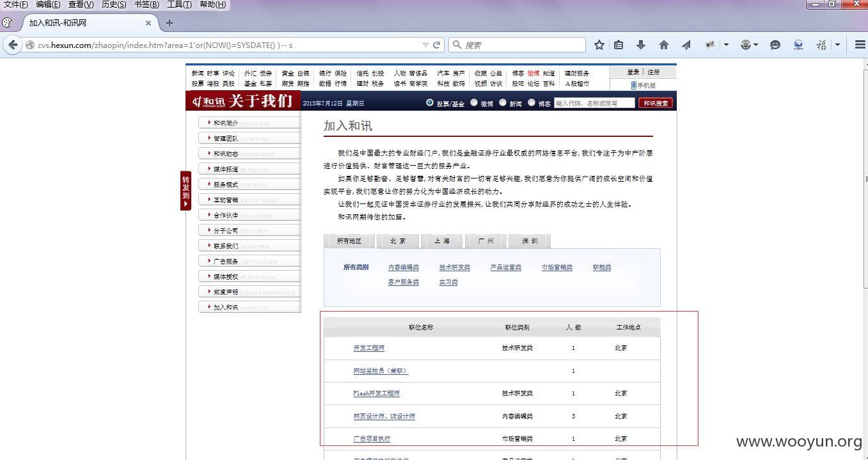The image size is (868, 460).
Task: Filter by 技术研发类 category link
Action: (x=455, y=267)
